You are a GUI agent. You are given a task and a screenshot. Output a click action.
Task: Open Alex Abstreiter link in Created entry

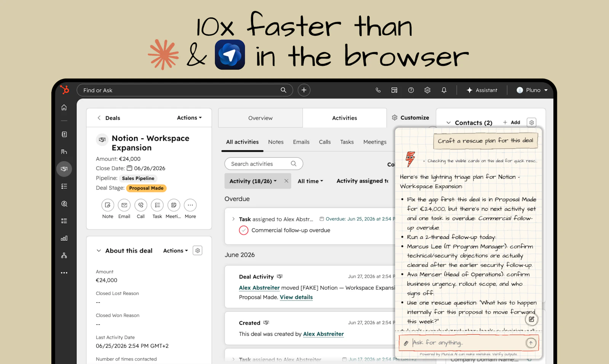(323, 334)
